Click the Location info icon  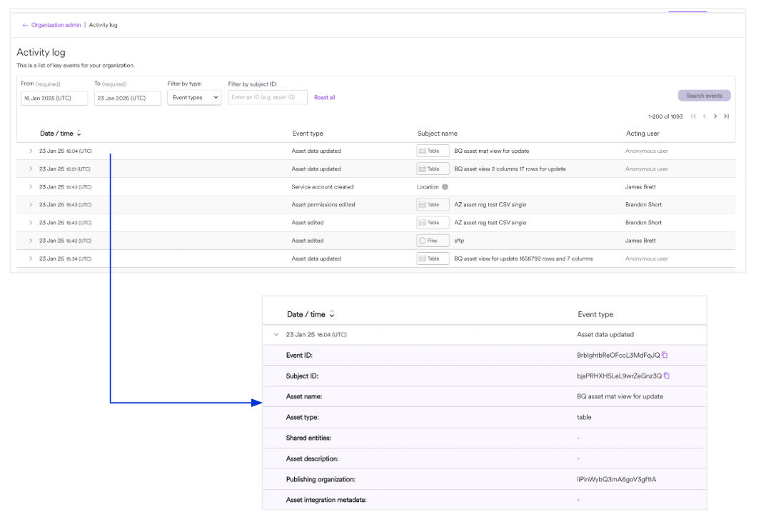[x=445, y=187]
